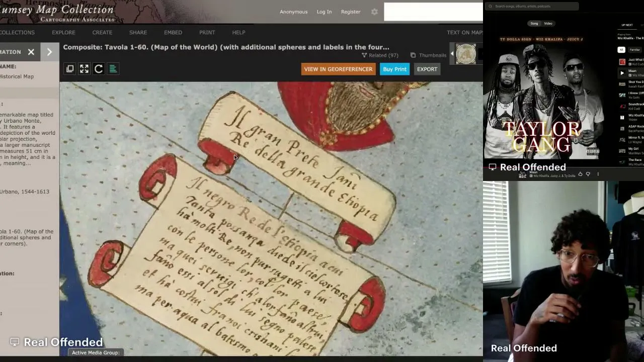Screen dimensions: 644x362
Task: Open the EXPLORE menu
Action: click(x=63, y=33)
